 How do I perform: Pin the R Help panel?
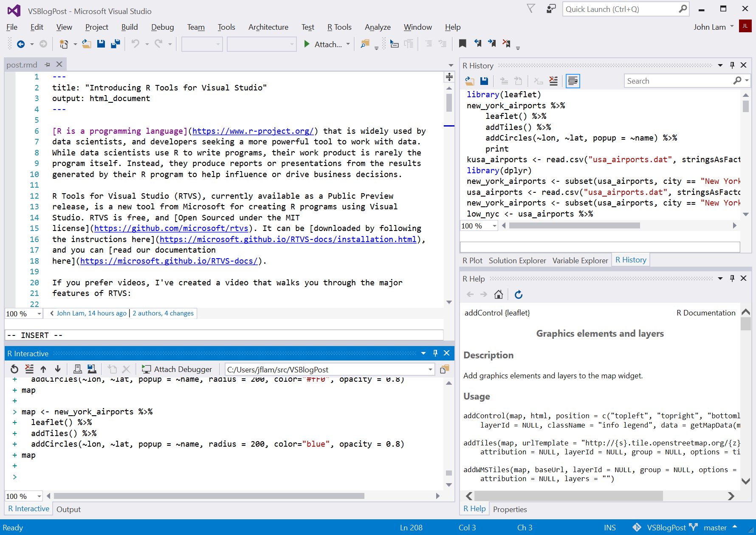pyautogui.click(x=732, y=278)
